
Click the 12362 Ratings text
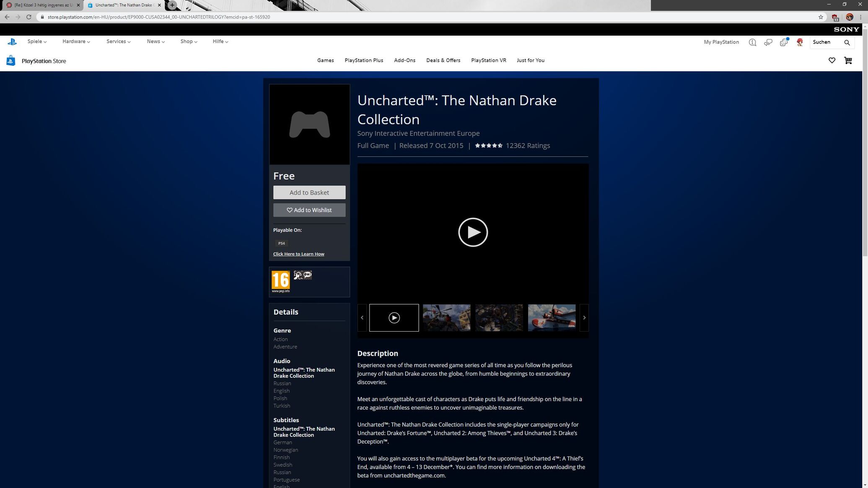(528, 145)
